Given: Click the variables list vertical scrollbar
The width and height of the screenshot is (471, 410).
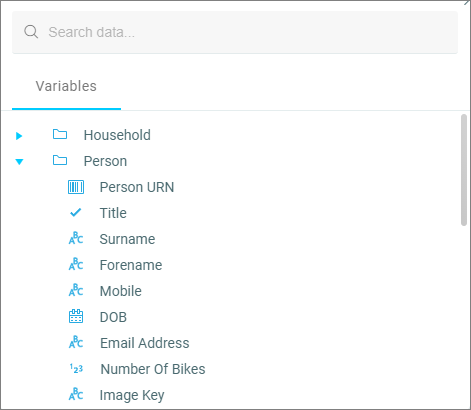Looking at the screenshot, I should click(464, 170).
